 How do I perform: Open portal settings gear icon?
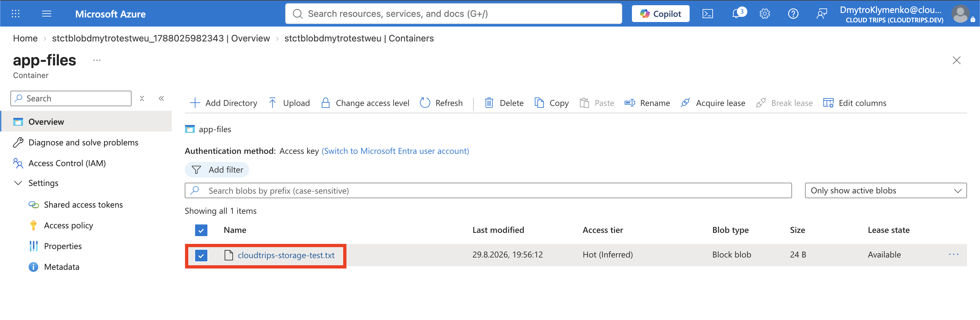[764, 14]
